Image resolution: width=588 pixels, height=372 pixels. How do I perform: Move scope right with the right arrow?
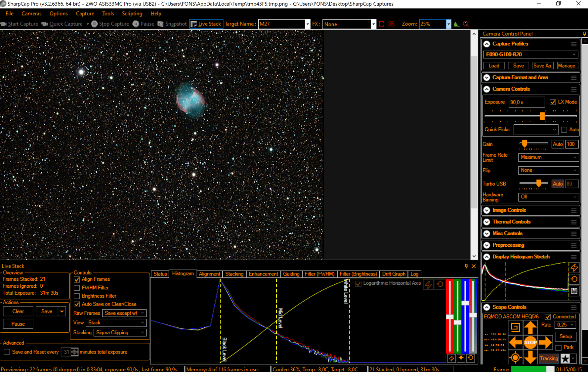[545, 343]
